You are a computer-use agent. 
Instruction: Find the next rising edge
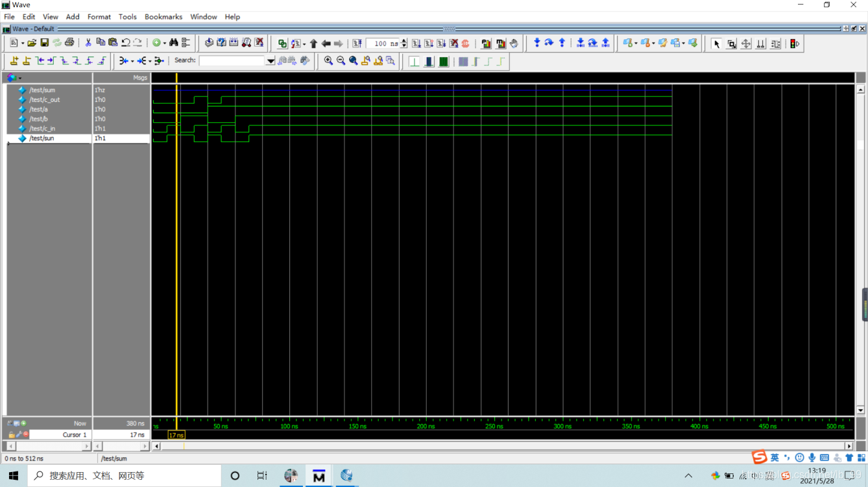click(x=102, y=61)
